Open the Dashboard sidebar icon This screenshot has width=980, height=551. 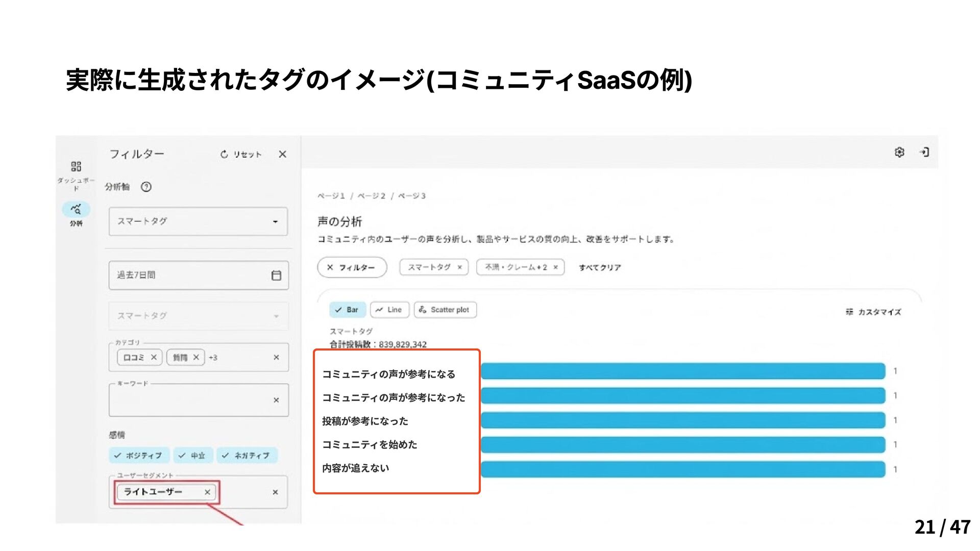point(76,167)
